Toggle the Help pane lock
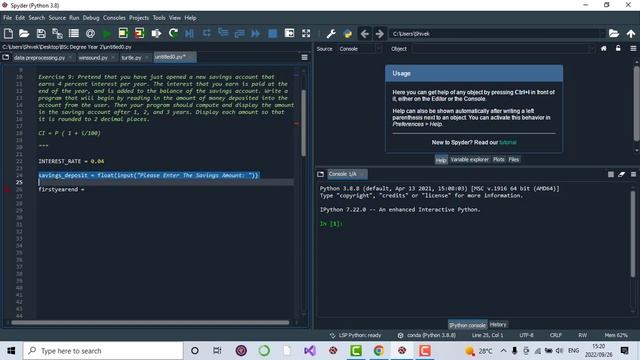Image resolution: width=640 pixels, height=360 pixels. (618, 49)
